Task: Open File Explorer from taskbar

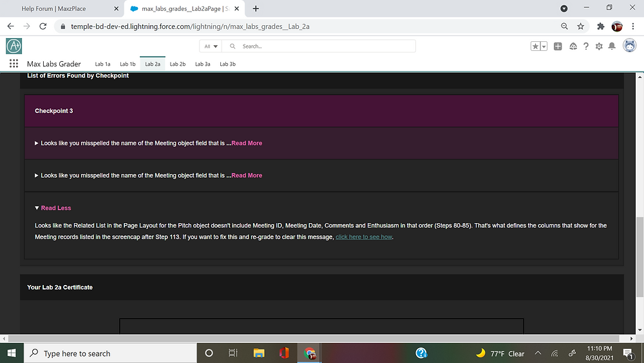Action: point(259,353)
